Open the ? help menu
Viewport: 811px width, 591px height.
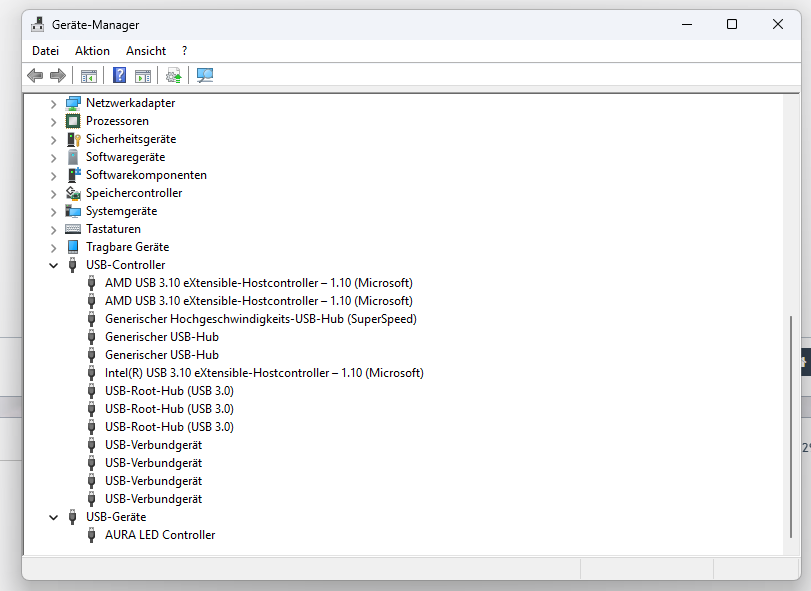tap(185, 51)
